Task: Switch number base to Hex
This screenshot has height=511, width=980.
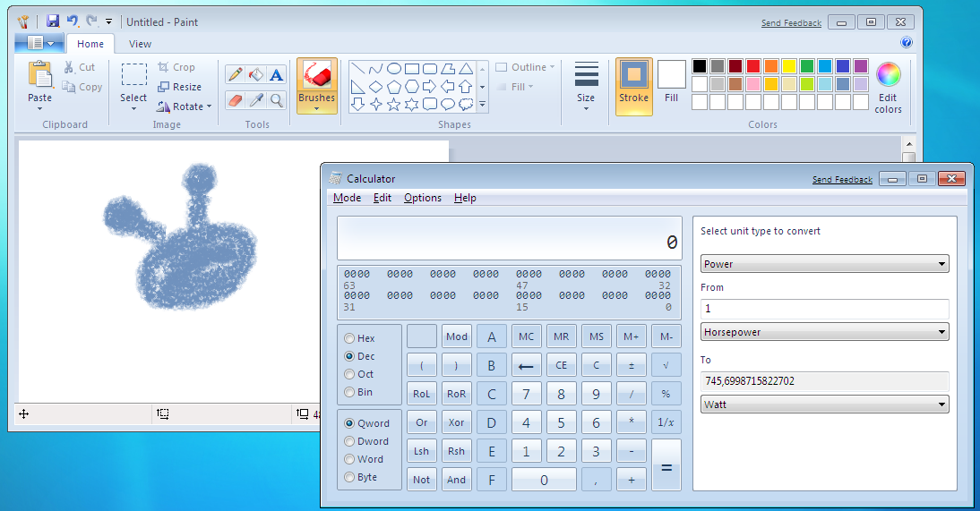Action: tap(349, 338)
